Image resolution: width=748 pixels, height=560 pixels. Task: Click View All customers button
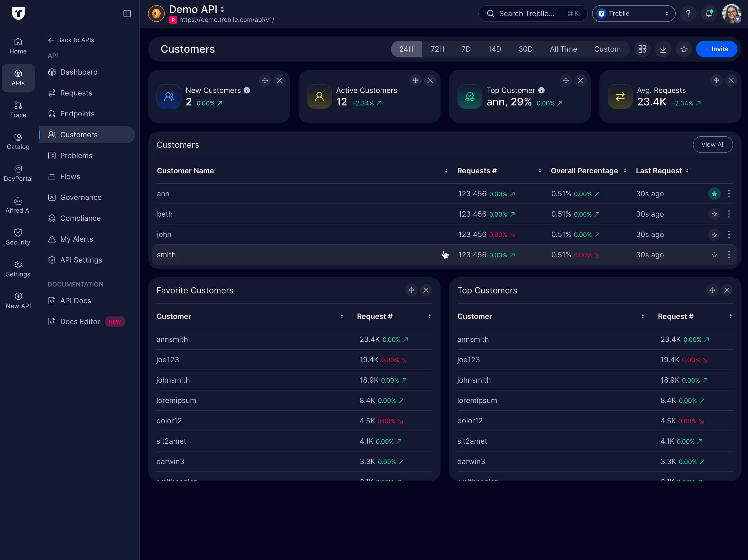[713, 144]
